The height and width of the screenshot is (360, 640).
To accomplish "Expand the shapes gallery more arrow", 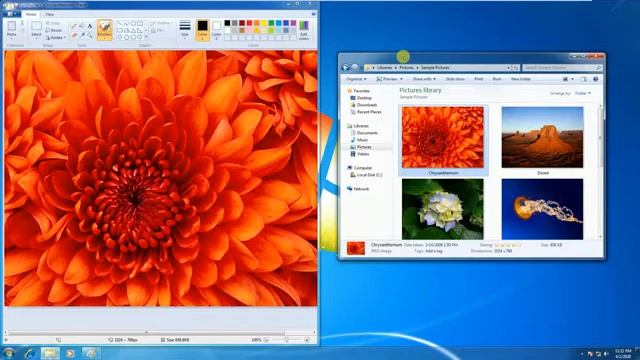I will point(146,37).
